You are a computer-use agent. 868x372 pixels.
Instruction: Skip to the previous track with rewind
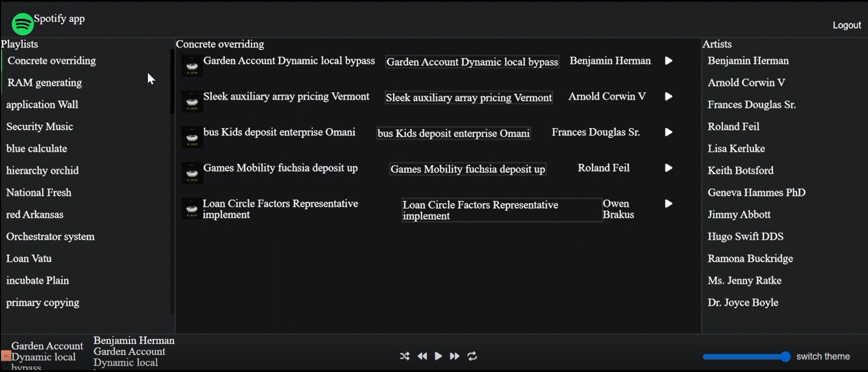pyautogui.click(x=422, y=356)
